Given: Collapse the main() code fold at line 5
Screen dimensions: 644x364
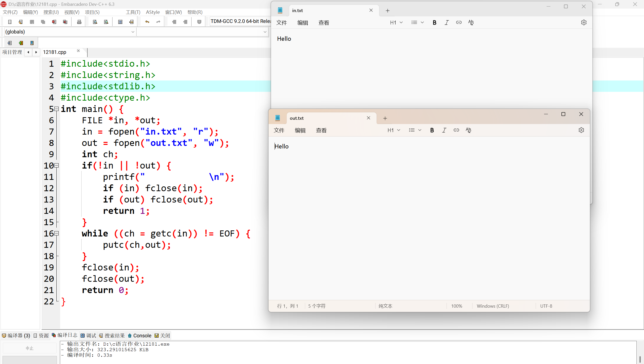Looking at the screenshot, I should 57,109.
